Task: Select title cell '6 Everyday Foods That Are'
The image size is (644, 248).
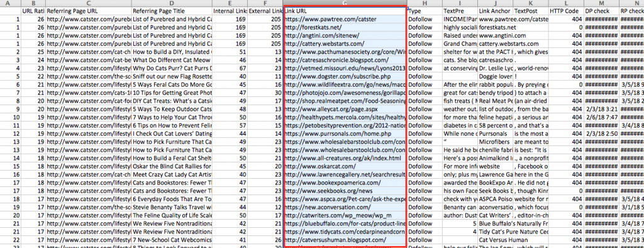Action: coord(172,199)
